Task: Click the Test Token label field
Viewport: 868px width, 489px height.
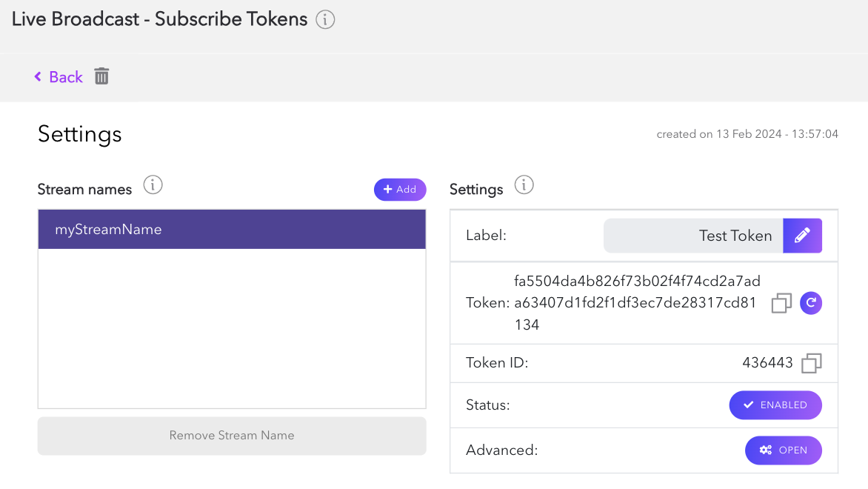Action: [x=693, y=236]
